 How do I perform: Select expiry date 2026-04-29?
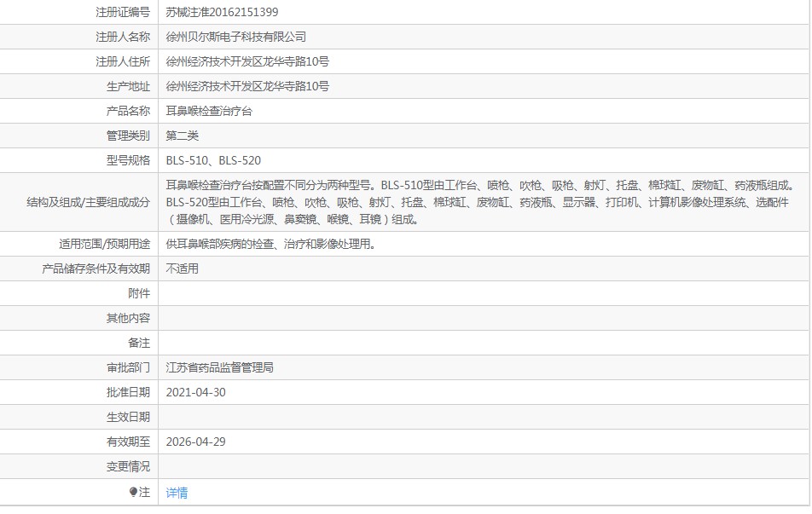196,442
